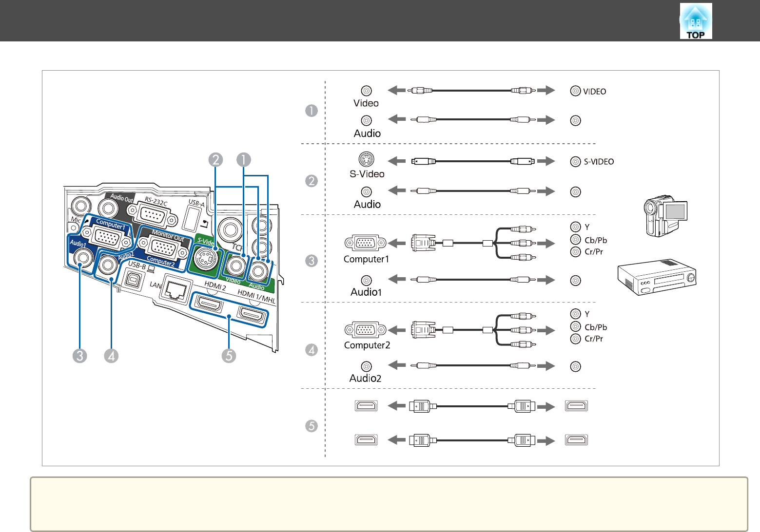Click the RCA jack icon above Video label
Viewport: 760px width, 532px height.
[366, 91]
